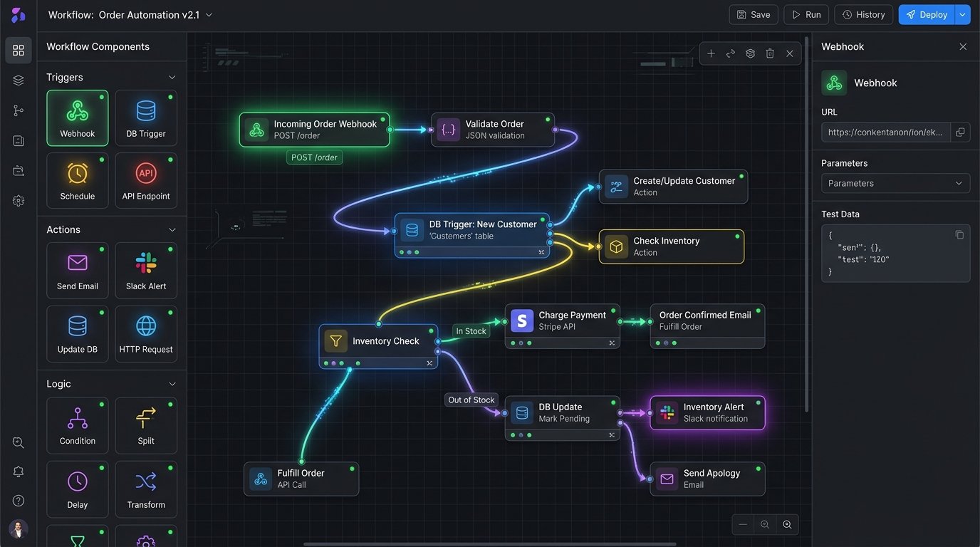Select the Order Confirmed Email node
Viewport: 980px width, 547px height.
click(707, 326)
